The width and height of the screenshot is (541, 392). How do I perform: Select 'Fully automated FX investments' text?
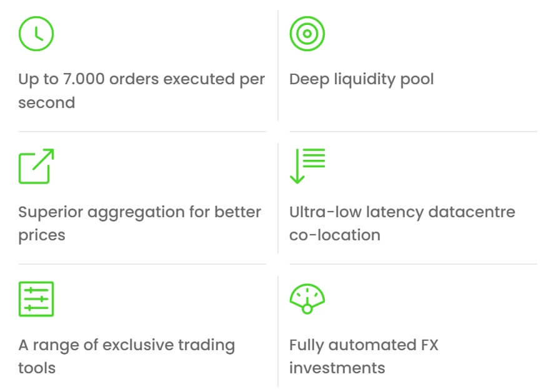(364, 356)
